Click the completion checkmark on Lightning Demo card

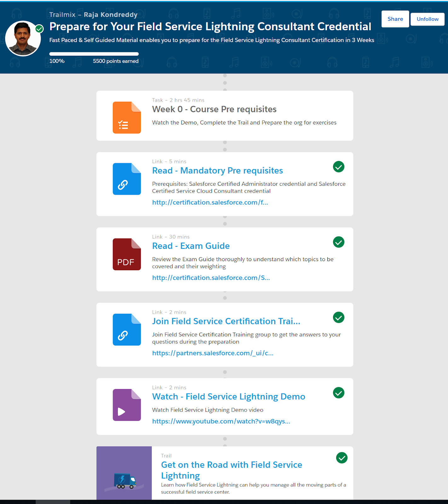[339, 392]
